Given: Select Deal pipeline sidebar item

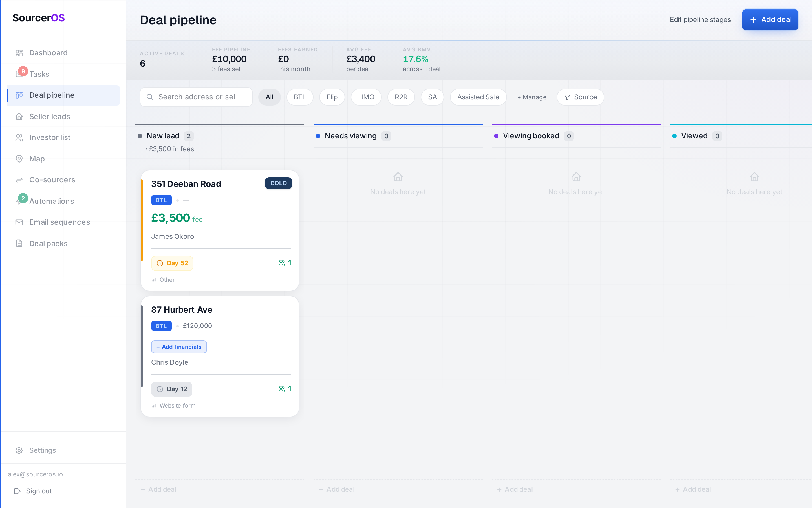Looking at the screenshot, I should (x=63, y=95).
